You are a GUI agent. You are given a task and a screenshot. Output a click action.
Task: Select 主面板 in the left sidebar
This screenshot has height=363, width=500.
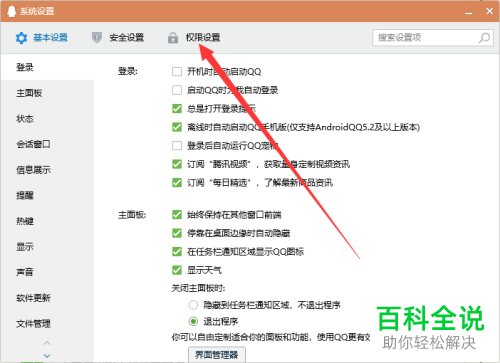tap(47, 93)
